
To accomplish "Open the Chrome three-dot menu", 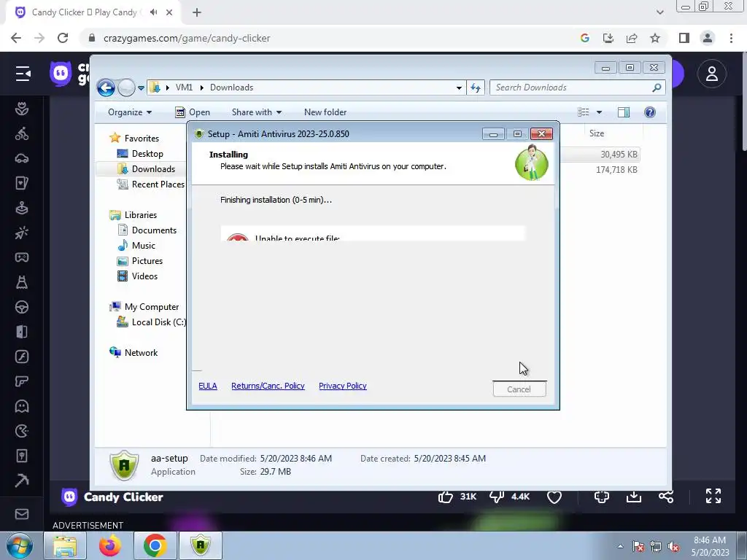I will coord(731,38).
